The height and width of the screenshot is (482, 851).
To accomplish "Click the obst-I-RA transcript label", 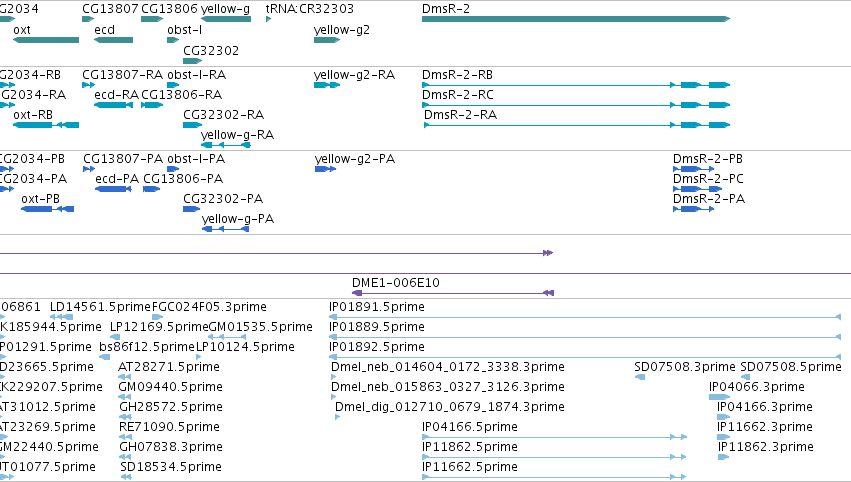I will pos(196,74).
